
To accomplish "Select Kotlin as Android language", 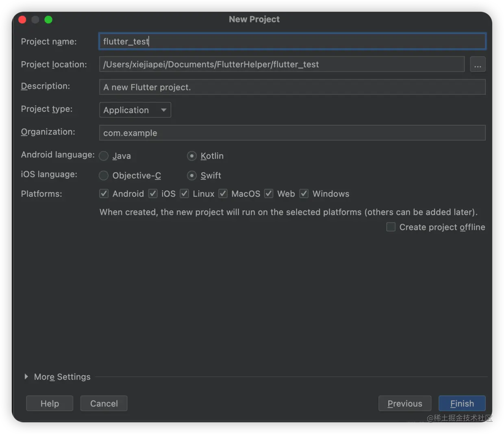I will (192, 156).
